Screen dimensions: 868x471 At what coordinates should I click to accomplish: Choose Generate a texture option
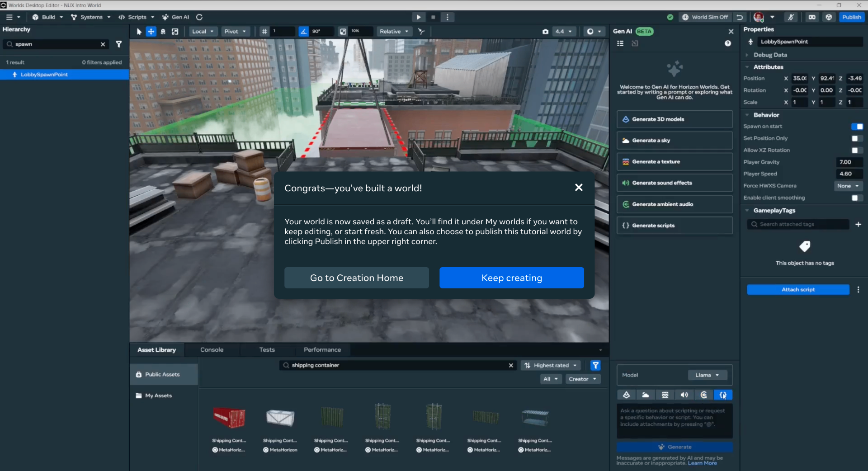coord(675,162)
